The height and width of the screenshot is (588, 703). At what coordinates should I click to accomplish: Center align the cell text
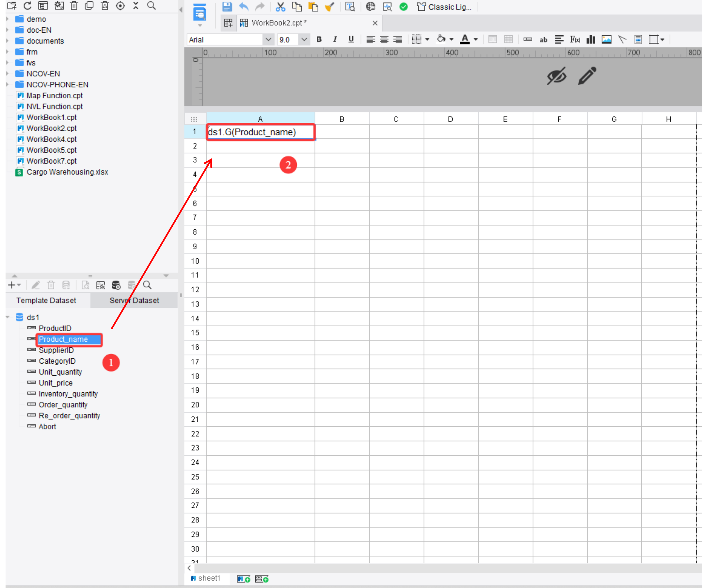click(x=384, y=40)
